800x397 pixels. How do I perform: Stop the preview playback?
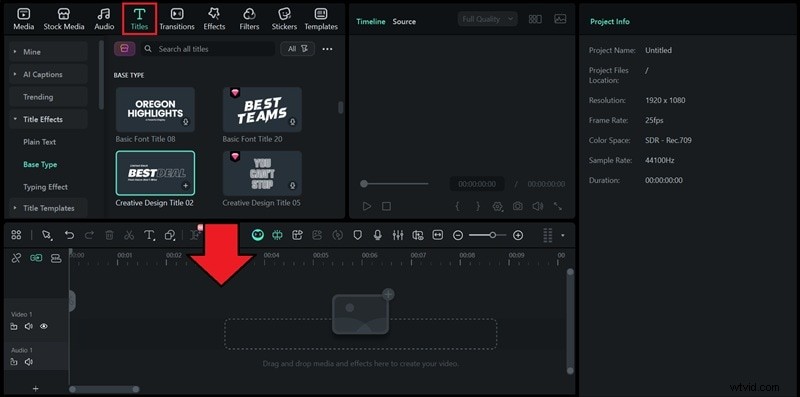pyautogui.click(x=386, y=207)
